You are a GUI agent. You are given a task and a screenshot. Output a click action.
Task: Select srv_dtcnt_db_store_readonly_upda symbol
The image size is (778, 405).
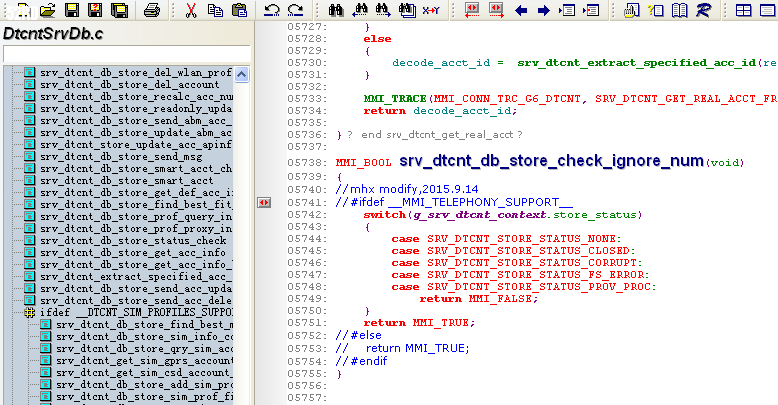[x=136, y=108]
